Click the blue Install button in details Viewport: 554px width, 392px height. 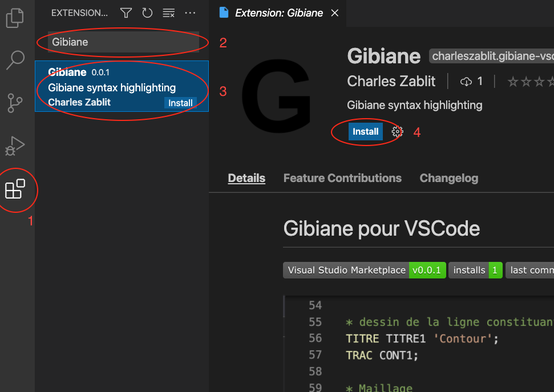coord(365,131)
